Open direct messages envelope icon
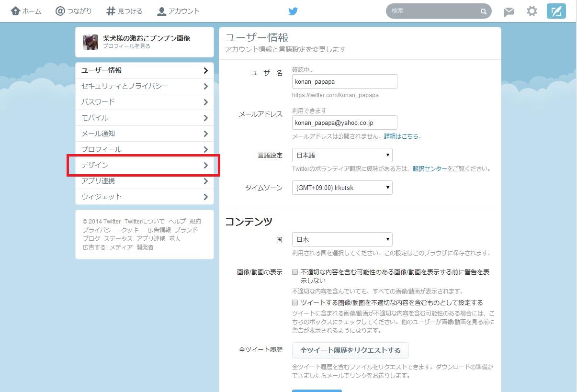This screenshot has height=392, width=577. (x=509, y=11)
